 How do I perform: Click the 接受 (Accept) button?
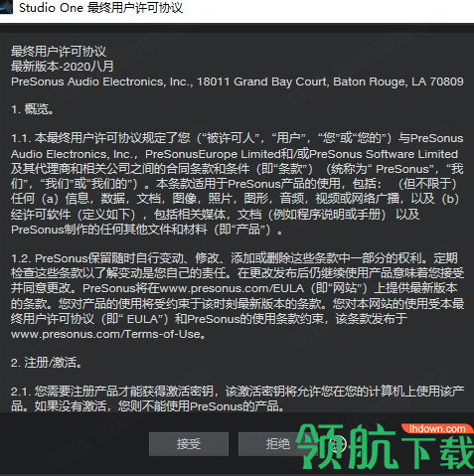(x=189, y=444)
